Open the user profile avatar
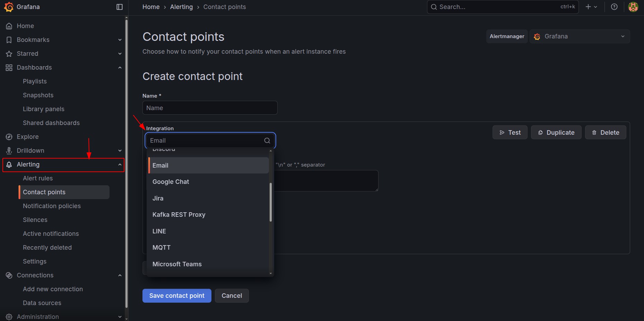Viewport: 644px width, 321px height. pyautogui.click(x=633, y=7)
